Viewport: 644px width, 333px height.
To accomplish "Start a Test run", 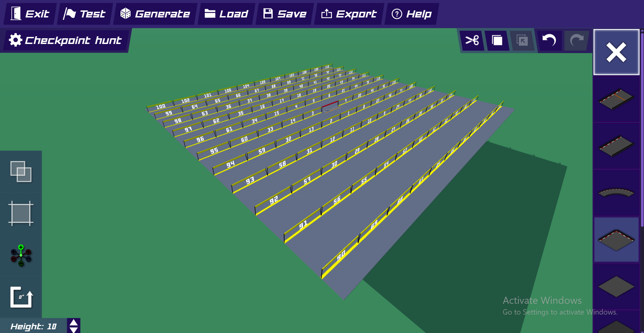I will click(x=85, y=14).
